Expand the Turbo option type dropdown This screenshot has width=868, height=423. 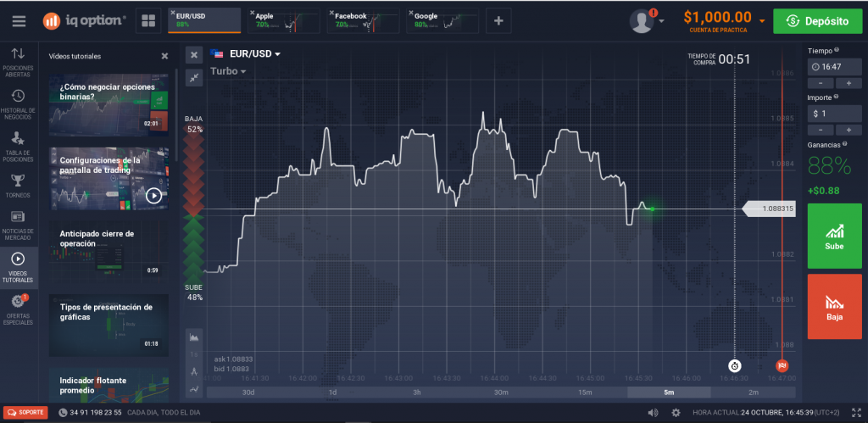228,71
